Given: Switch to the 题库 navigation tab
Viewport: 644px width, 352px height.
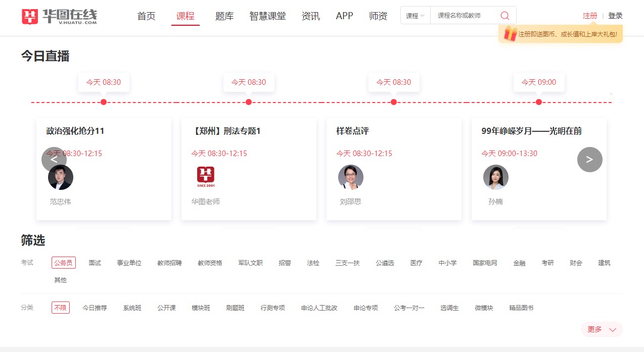Looking at the screenshot, I should click(223, 16).
